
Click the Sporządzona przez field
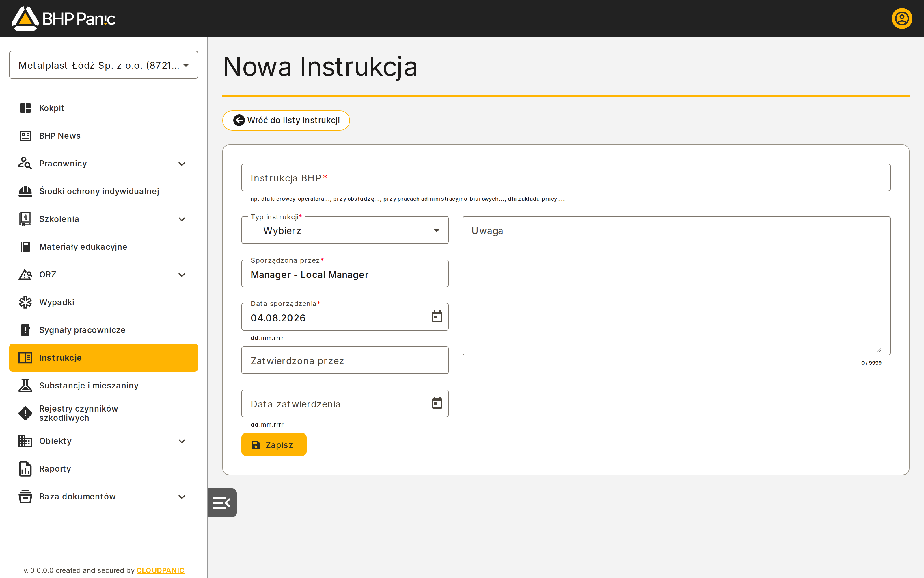345,274
